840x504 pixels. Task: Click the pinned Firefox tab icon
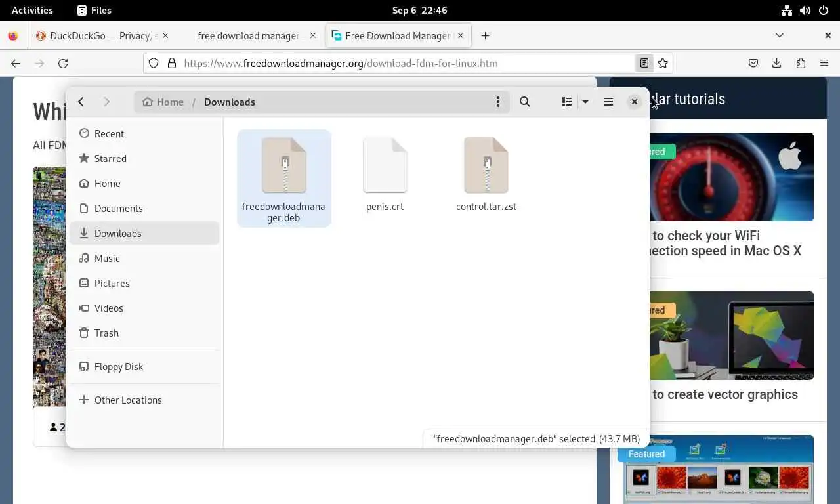coord(13,35)
